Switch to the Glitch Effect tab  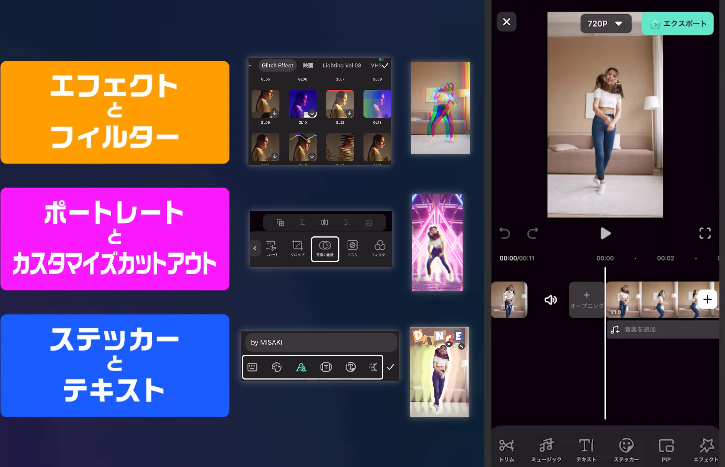click(x=277, y=65)
